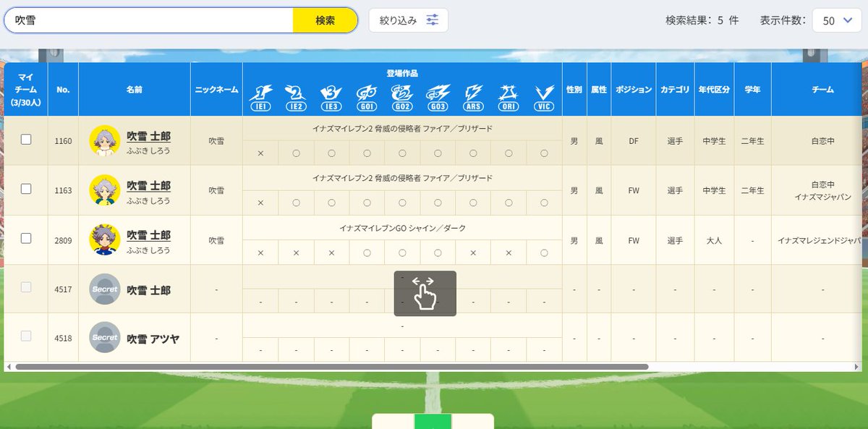868x429 pixels.
Task: Click the disabled checkbox for No. 4518
Action: pyautogui.click(x=26, y=336)
